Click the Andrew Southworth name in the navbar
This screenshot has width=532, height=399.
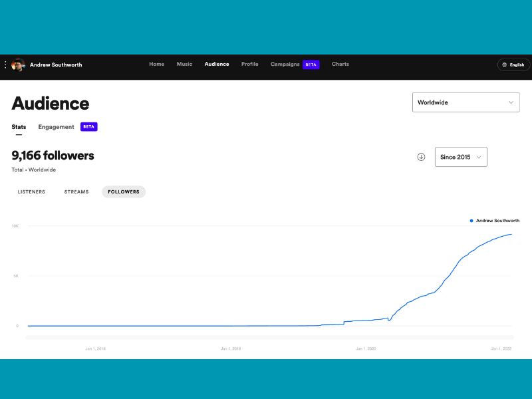click(x=56, y=65)
